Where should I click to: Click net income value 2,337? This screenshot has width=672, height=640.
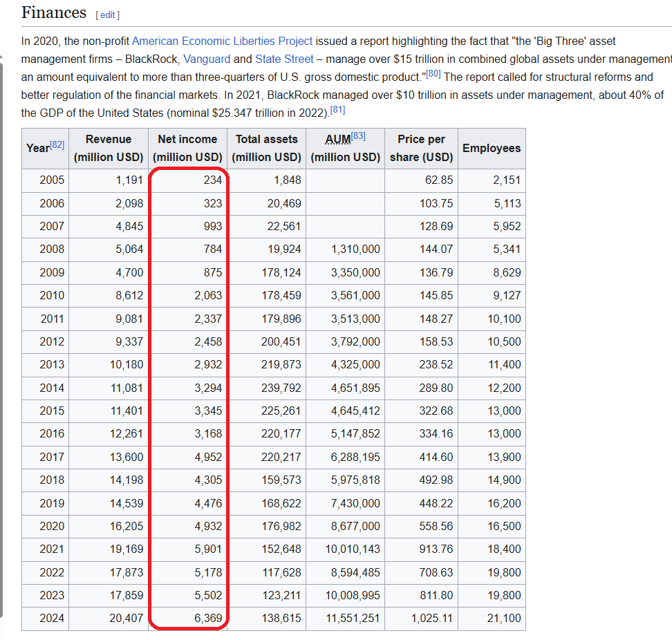pyautogui.click(x=208, y=319)
